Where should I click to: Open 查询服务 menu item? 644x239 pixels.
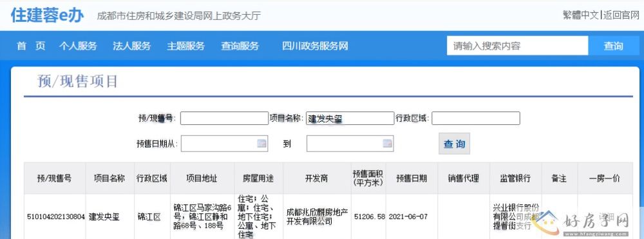pyautogui.click(x=240, y=46)
